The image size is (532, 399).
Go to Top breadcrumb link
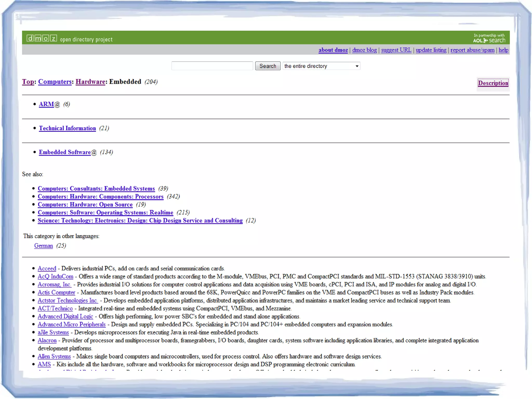28,82
